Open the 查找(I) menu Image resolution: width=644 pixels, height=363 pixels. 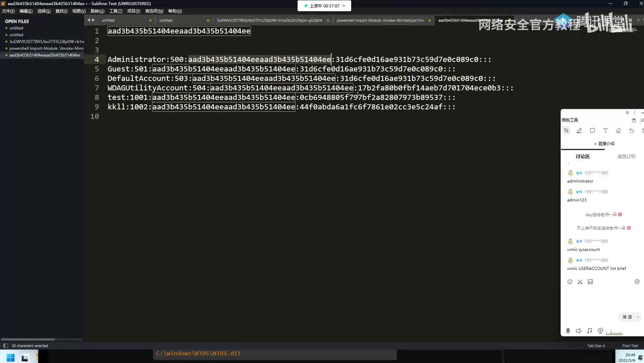[62, 11]
